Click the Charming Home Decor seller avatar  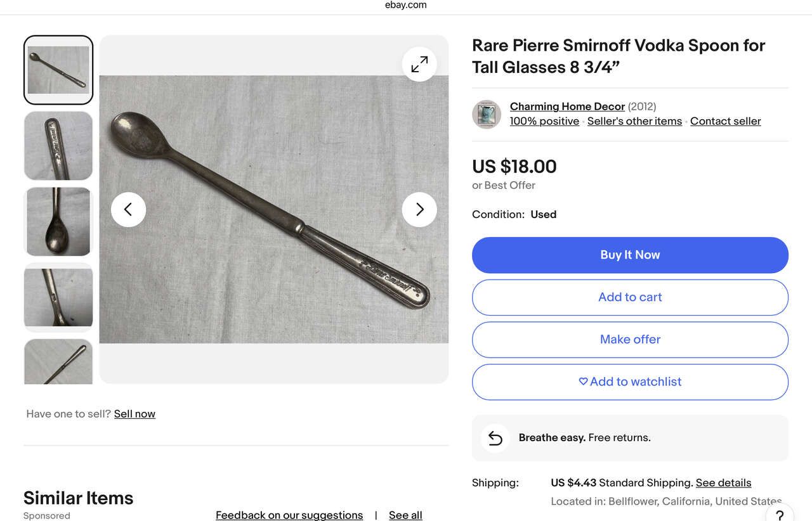[x=487, y=114]
